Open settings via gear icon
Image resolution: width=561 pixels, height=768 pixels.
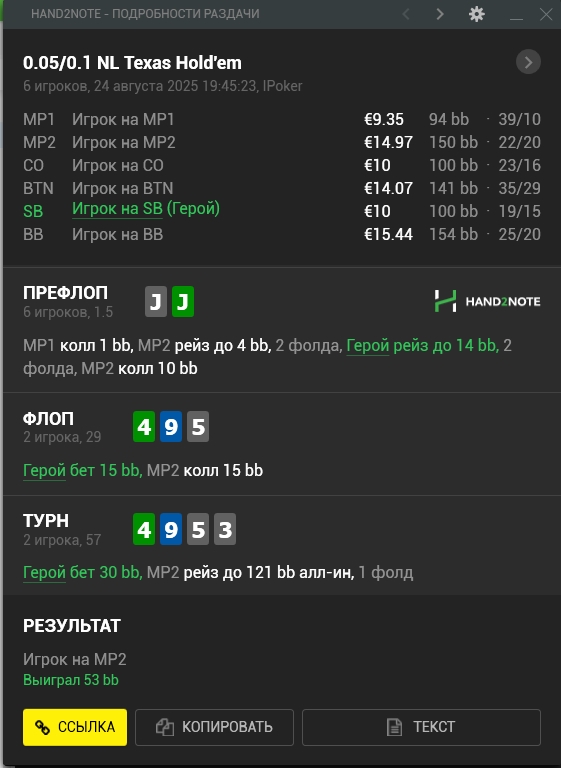click(x=476, y=14)
